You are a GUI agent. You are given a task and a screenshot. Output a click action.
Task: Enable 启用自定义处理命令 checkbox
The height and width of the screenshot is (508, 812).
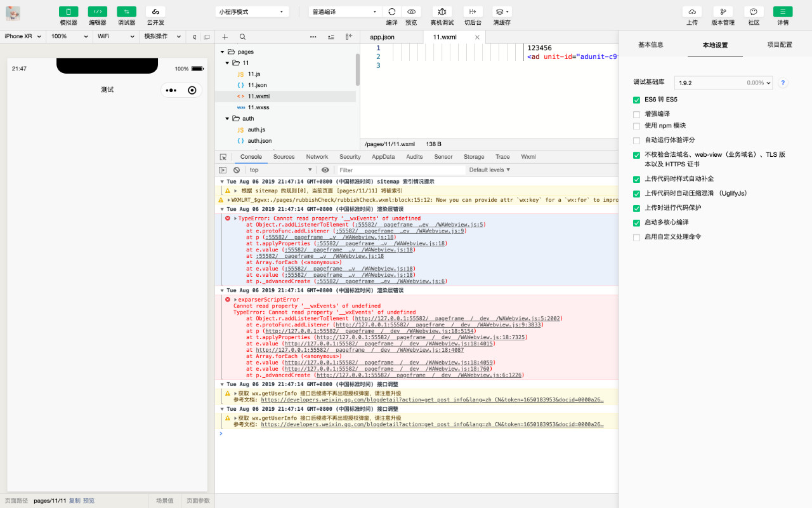coord(636,237)
